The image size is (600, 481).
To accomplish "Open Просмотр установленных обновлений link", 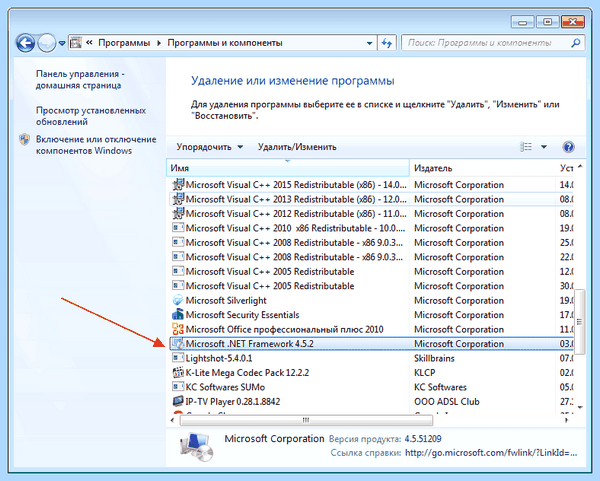I will (91, 116).
